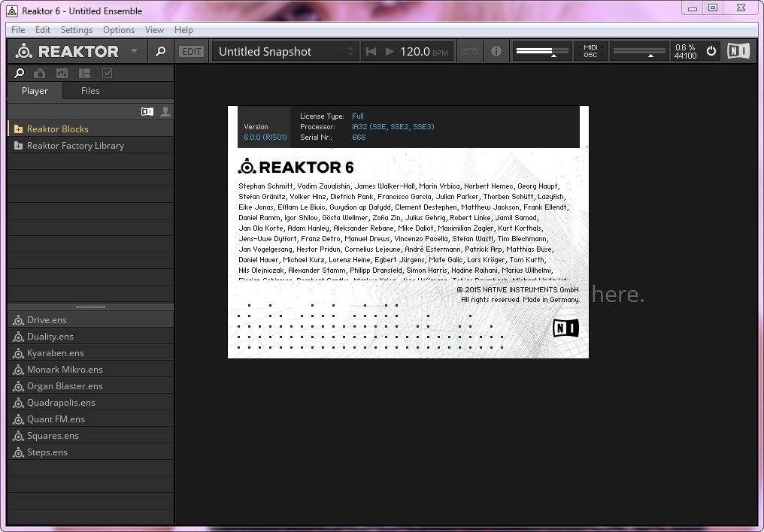
Task: Click the version 6.0.0 (R1501) text
Action: pyautogui.click(x=265, y=138)
